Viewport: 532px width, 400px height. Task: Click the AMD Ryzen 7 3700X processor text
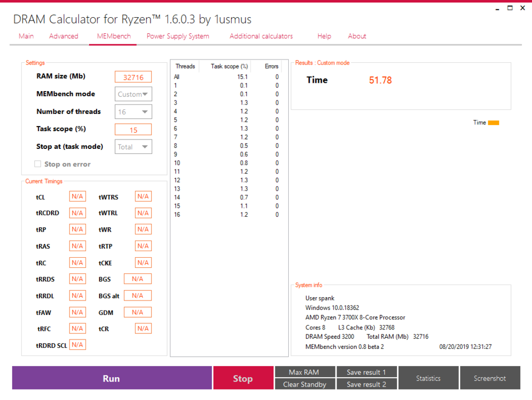pyautogui.click(x=355, y=317)
